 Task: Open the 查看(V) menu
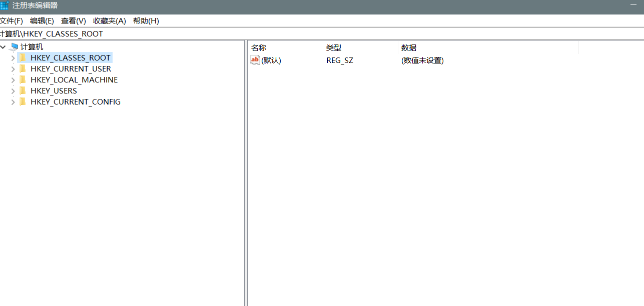[74, 21]
